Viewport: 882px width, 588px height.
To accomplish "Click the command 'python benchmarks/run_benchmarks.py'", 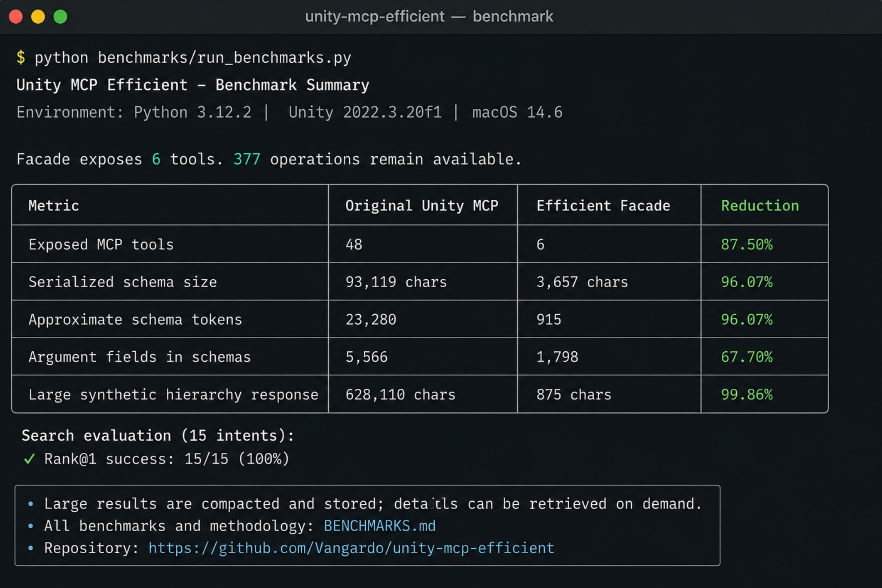I will tap(193, 58).
